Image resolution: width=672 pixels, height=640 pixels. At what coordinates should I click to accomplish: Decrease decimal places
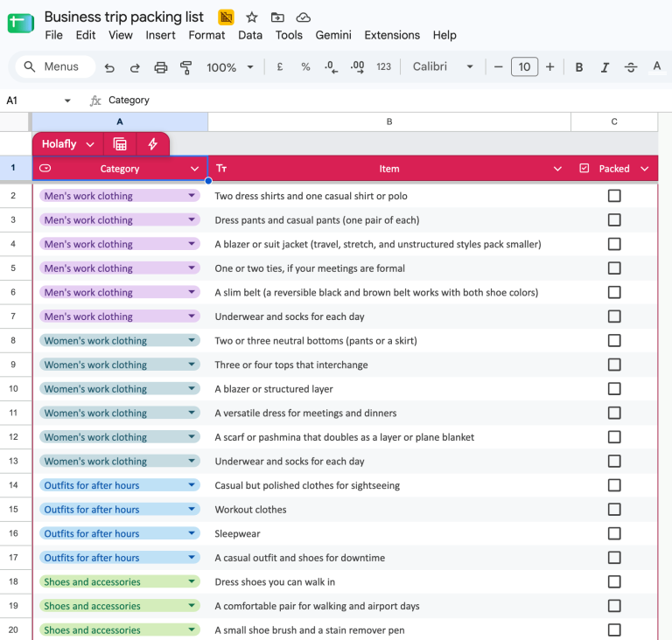331,66
